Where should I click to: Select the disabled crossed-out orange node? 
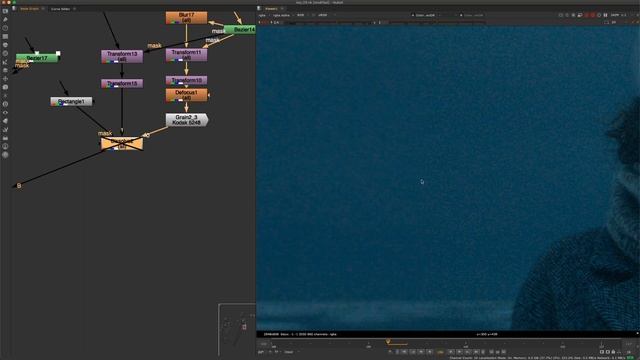coord(122,144)
